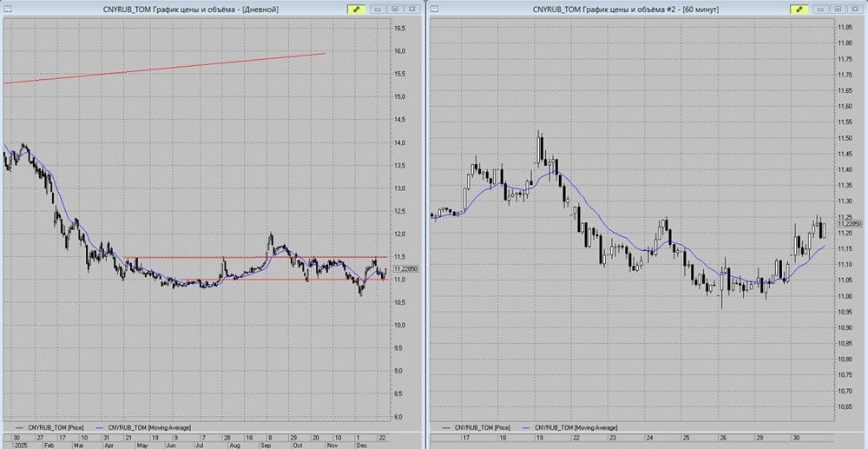Click the current price label 11,22850 on the daily chart
This screenshot has height=449, width=868.
pos(405,269)
